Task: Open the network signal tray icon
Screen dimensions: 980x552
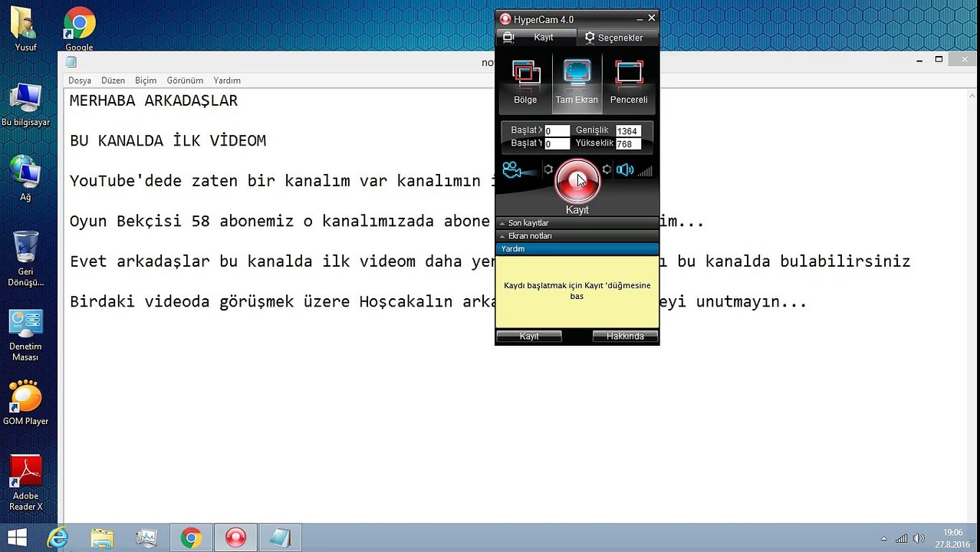Action: point(902,538)
